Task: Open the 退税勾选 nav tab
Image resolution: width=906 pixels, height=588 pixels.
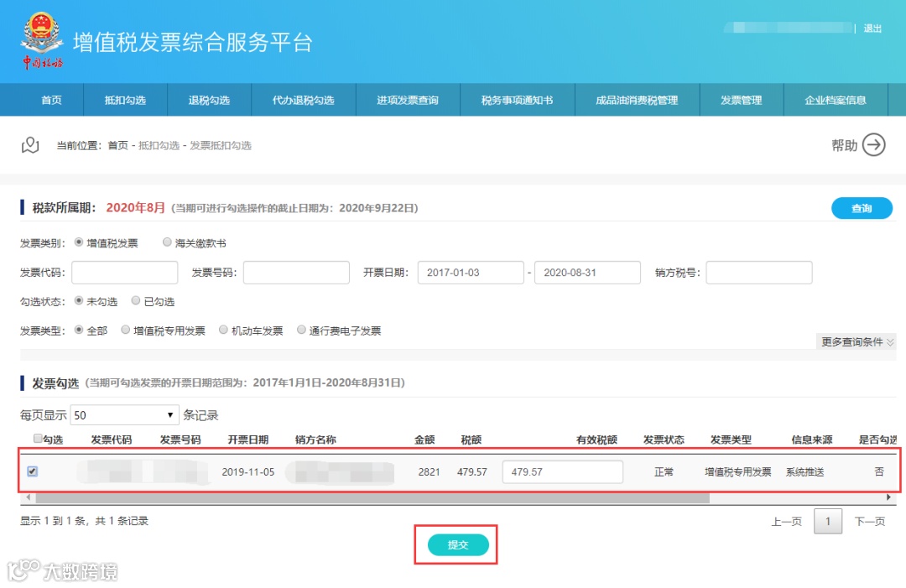Action: (x=209, y=100)
